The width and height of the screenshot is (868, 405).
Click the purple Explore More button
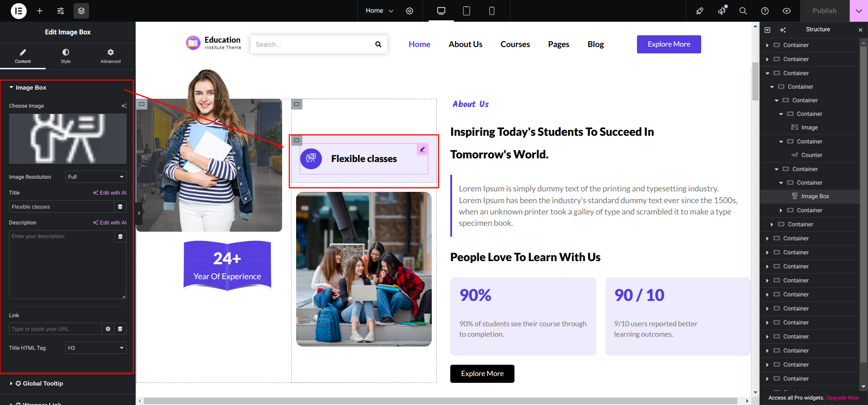coord(669,44)
